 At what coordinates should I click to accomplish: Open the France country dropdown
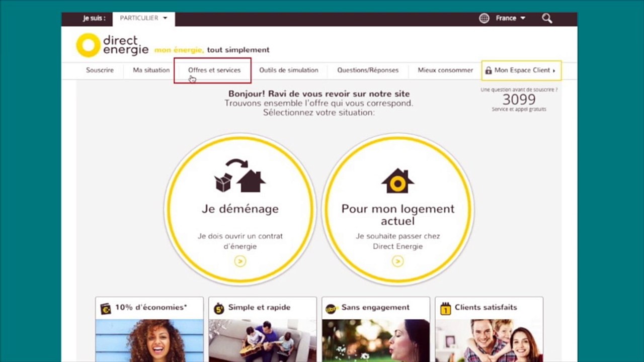click(510, 18)
